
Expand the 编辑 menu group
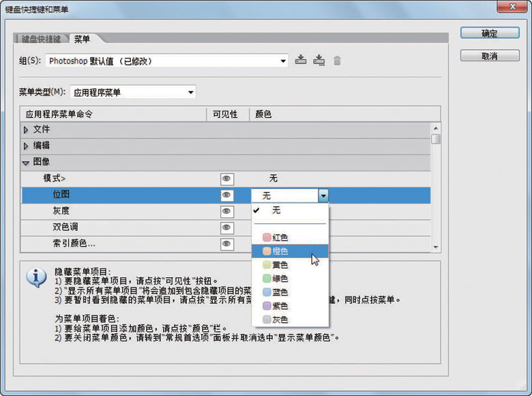[27, 146]
